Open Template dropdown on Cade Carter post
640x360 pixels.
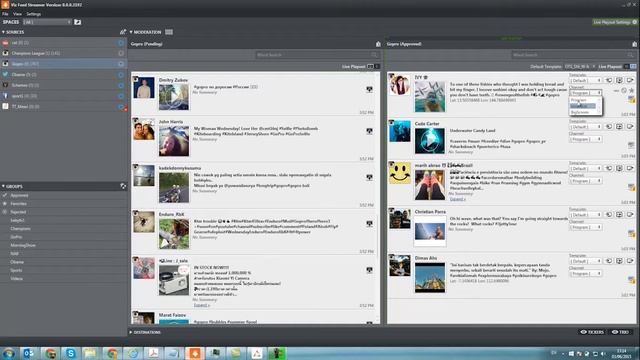pos(585,127)
